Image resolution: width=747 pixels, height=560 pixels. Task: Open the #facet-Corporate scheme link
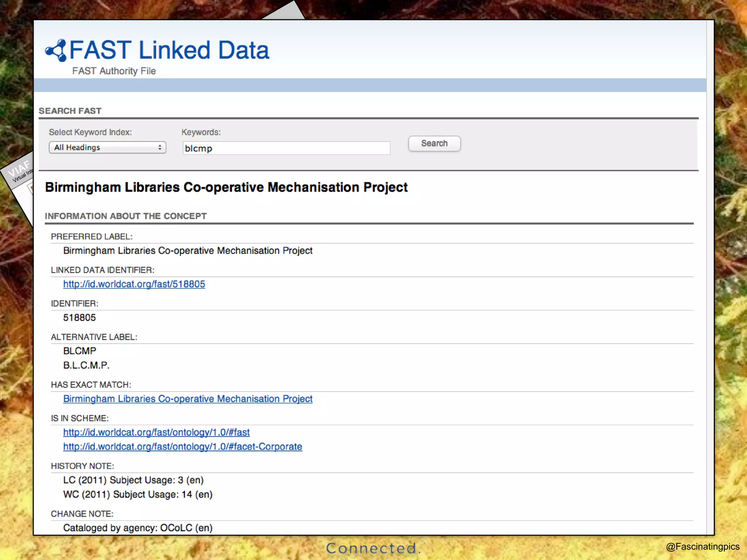182,446
